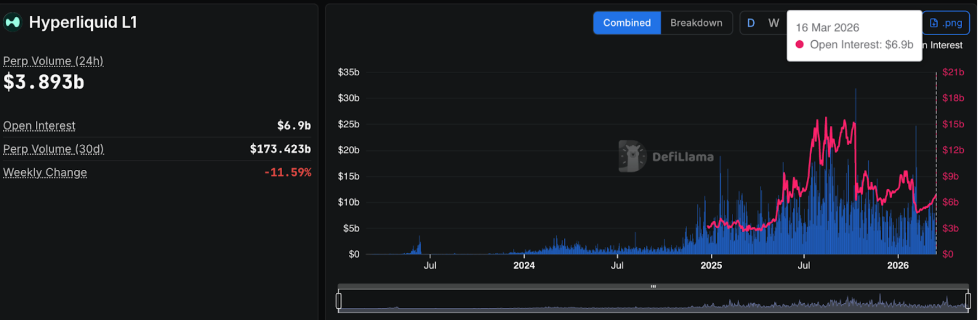Click the Open Interest stat label
This screenshot has height=320, width=980.
click(39, 126)
